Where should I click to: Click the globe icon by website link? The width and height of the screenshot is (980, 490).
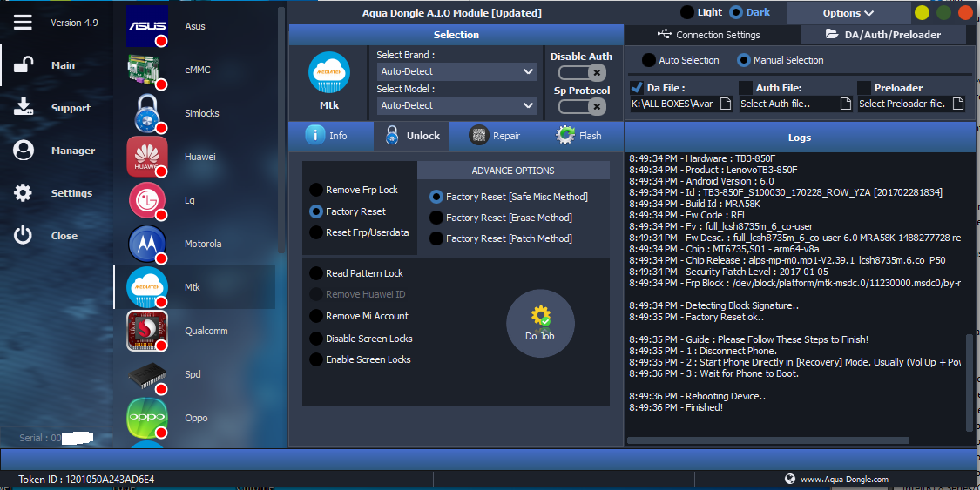pos(790,479)
